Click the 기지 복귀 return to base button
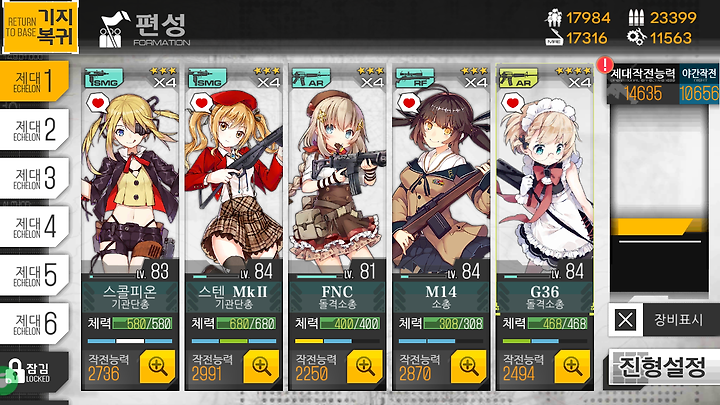Screen dimensions: 720x405 point(40,28)
